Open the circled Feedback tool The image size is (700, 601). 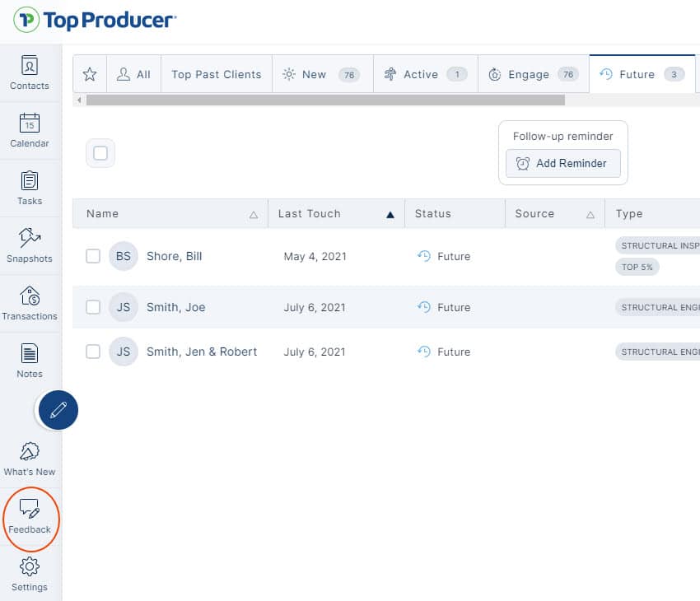click(30, 519)
